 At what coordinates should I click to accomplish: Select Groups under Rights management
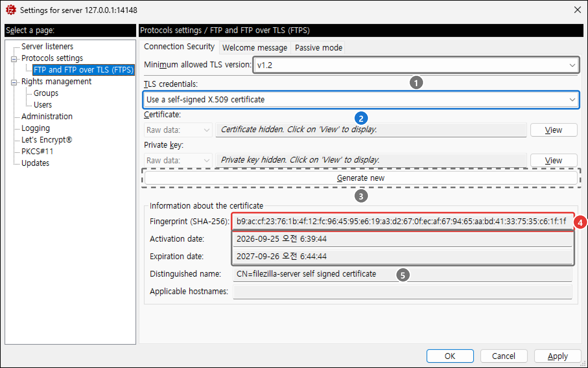pos(46,93)
